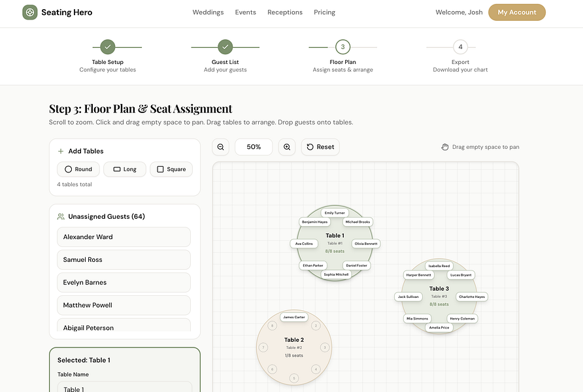Viewport: 583px width, 392px height.
Task: Click guest chip Emily Turner
Action: (335, 213)
